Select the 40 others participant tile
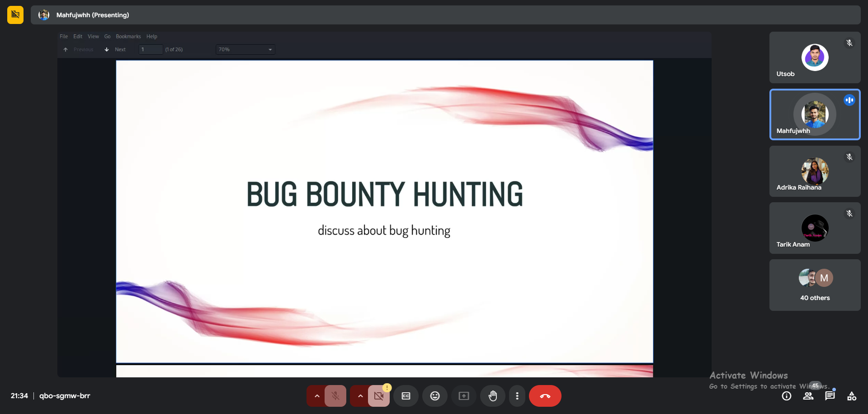868x414 pixels. pos(815,285)
